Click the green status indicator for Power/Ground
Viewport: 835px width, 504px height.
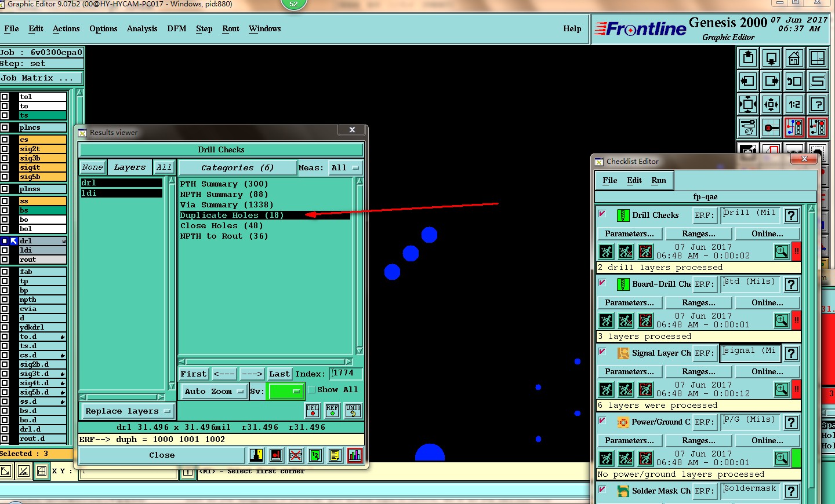797,458
